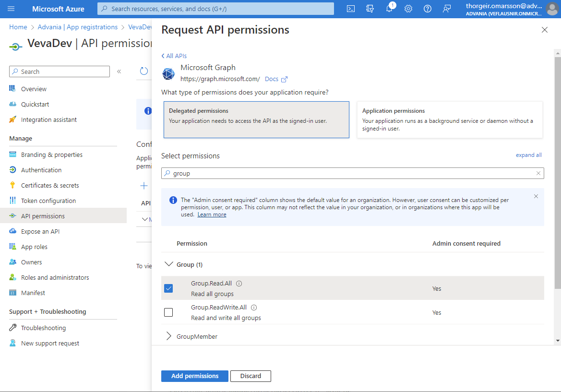Click the user account avatar
This screenshot has height=392, width=561.
[x=552, y=9]
